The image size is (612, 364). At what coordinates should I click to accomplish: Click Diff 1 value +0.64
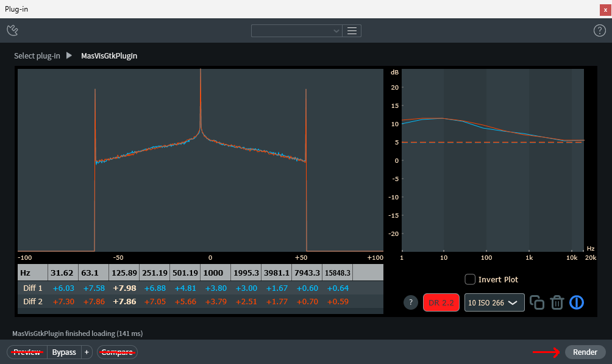click(x=338, y=288)
